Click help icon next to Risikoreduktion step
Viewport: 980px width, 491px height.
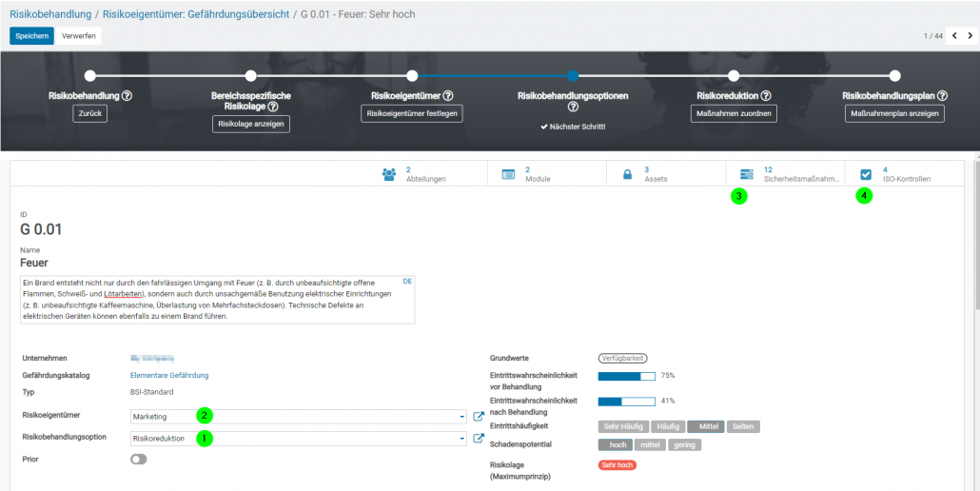point(766,96)
